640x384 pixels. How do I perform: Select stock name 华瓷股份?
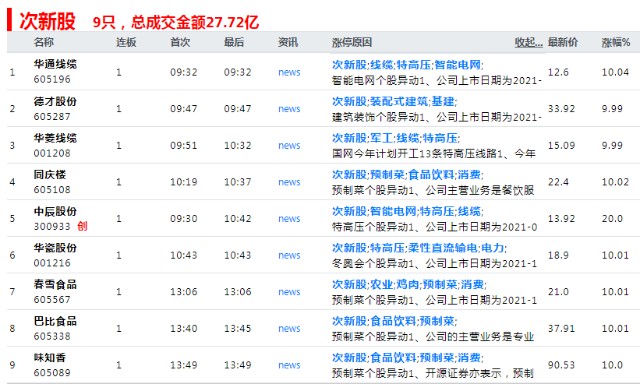(x=55, y=248)
